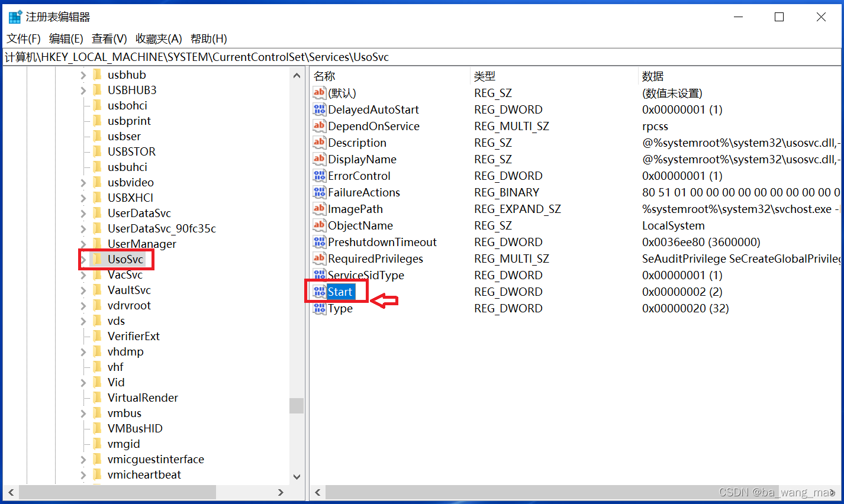The height and width of the screenshot is (504, 844).
Task: Expand the USBXHCI tree node
Action: (x=83, y=198)
